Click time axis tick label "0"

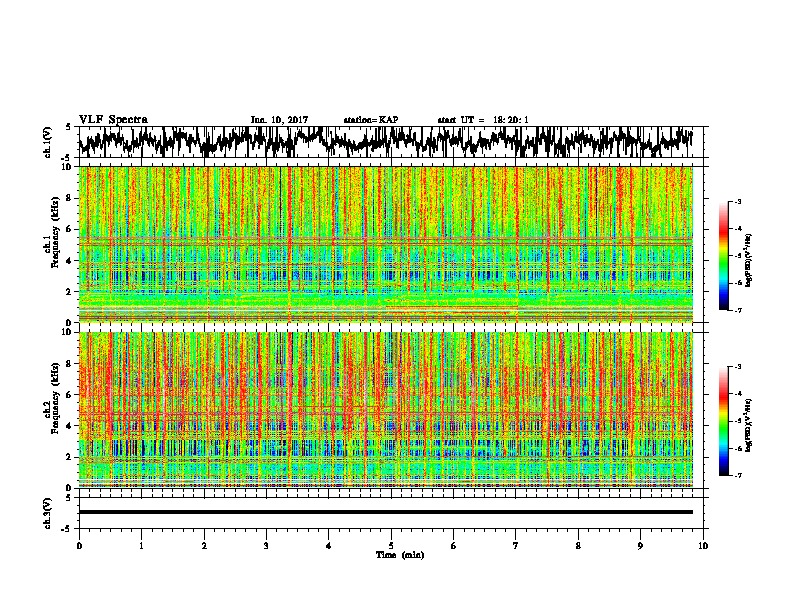(x=79, y=546)
